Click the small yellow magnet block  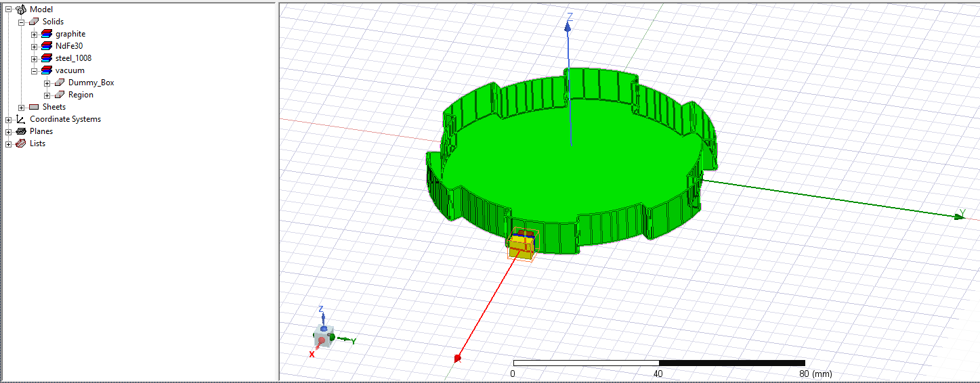(522, 245)
